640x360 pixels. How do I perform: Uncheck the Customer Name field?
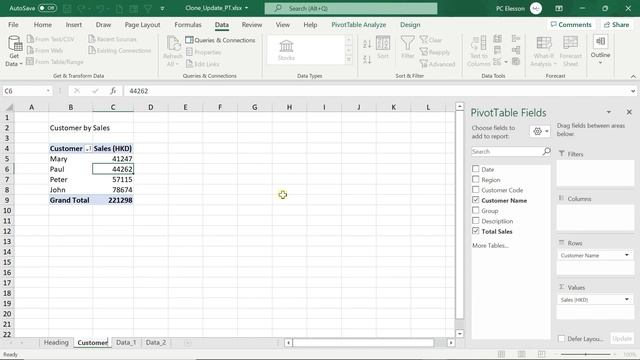point(476,200)
